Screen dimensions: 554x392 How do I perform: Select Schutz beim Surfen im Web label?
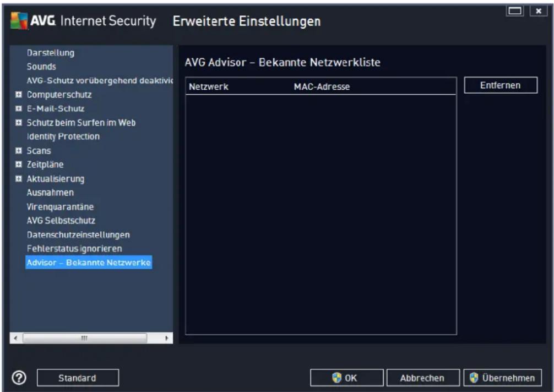82,123
